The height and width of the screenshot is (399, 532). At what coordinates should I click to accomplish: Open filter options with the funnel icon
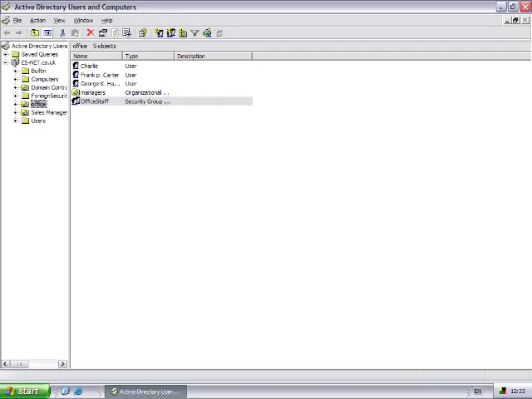(195, 33)
